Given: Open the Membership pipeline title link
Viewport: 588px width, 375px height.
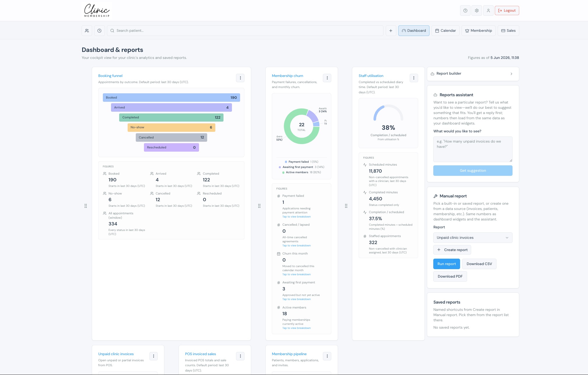Looking at the screenshot, I should pyautogui.click(x=289, y=354).
